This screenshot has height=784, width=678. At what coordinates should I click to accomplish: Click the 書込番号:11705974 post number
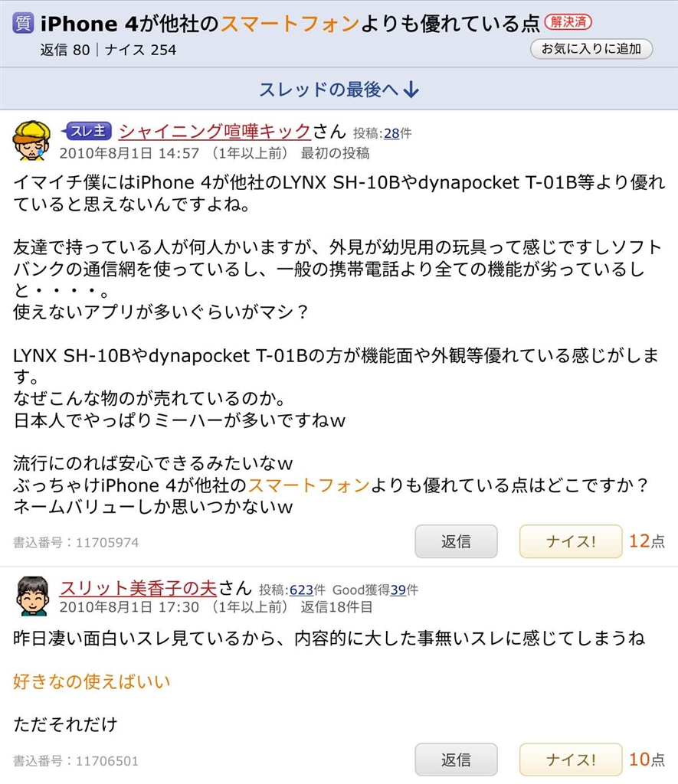76,543
